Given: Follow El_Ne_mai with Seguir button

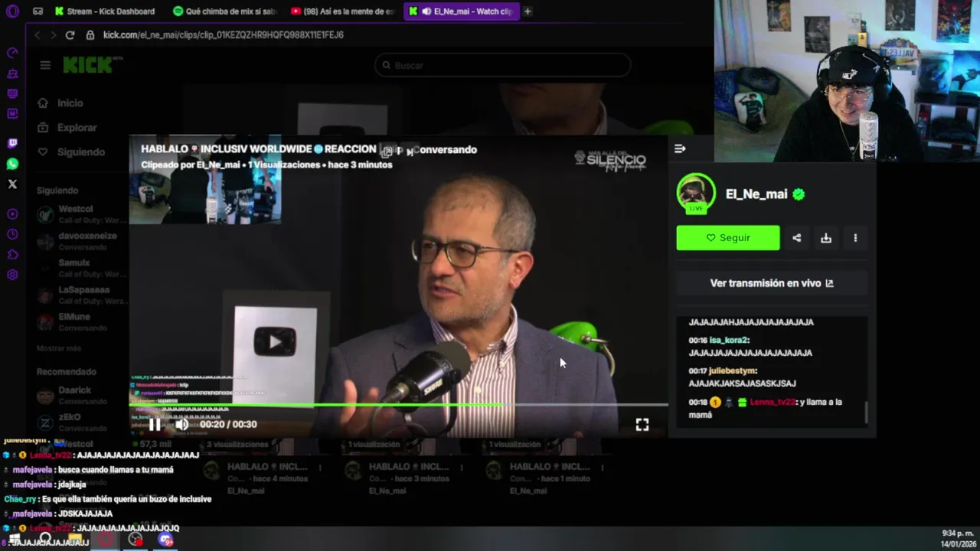Looking at the screenshot, I should click(728, 238).
